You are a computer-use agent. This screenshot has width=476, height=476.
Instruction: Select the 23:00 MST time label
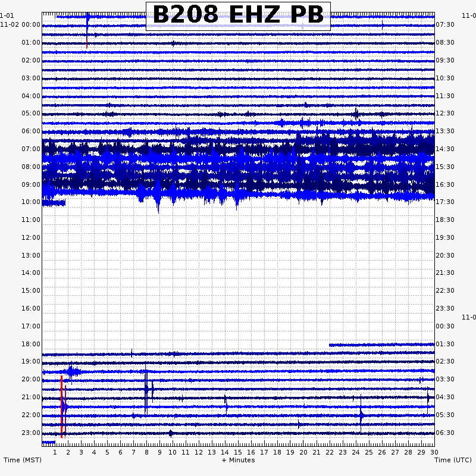pos(31,433)
